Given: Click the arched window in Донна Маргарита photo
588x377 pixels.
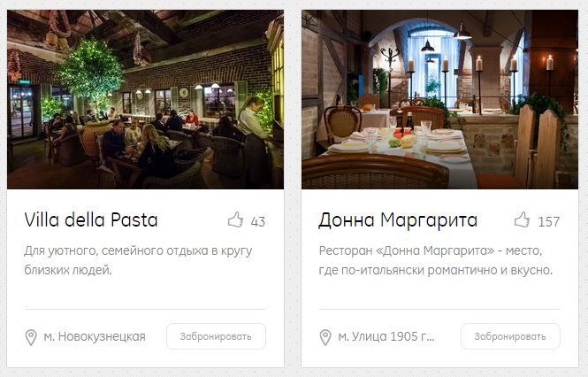Looking at the screenshot, I should pos(433,60).
